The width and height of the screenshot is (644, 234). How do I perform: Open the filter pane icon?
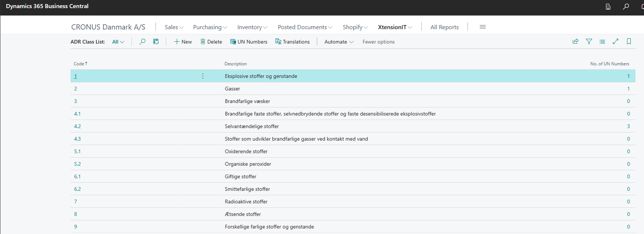pyautogui.click(x=589, y=42)
